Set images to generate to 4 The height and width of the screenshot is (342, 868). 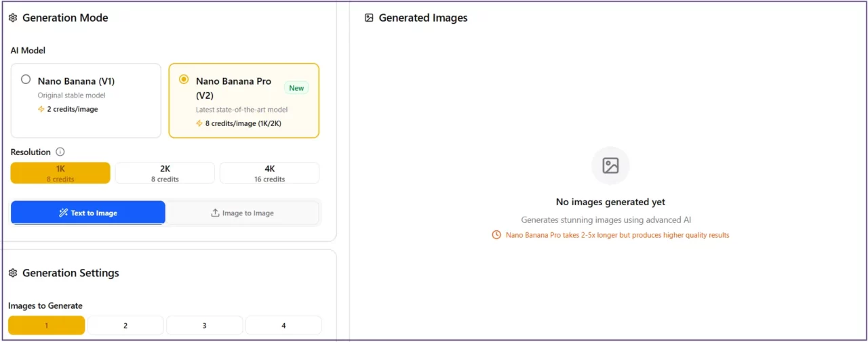pos(283,326)
